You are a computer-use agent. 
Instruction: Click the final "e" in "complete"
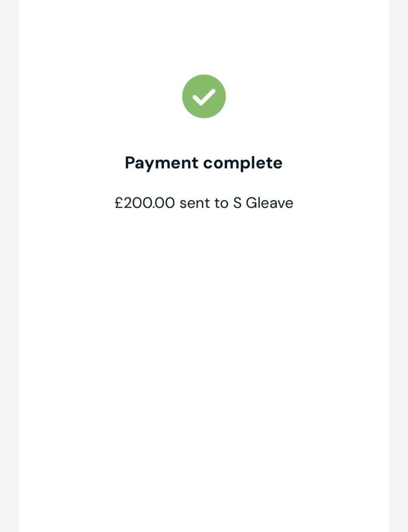[278, 163]
